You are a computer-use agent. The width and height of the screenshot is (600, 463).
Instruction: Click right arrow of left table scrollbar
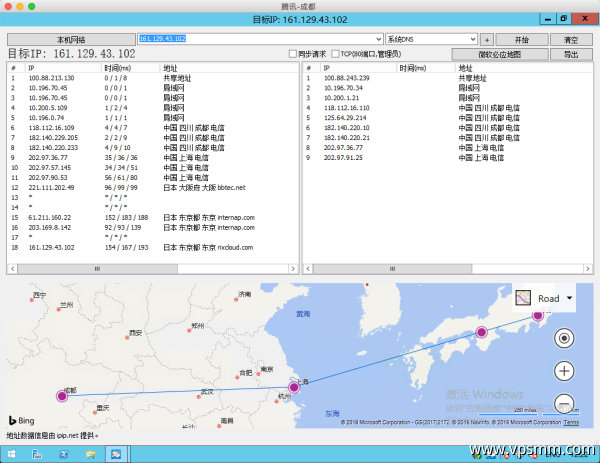click(293, 269)
